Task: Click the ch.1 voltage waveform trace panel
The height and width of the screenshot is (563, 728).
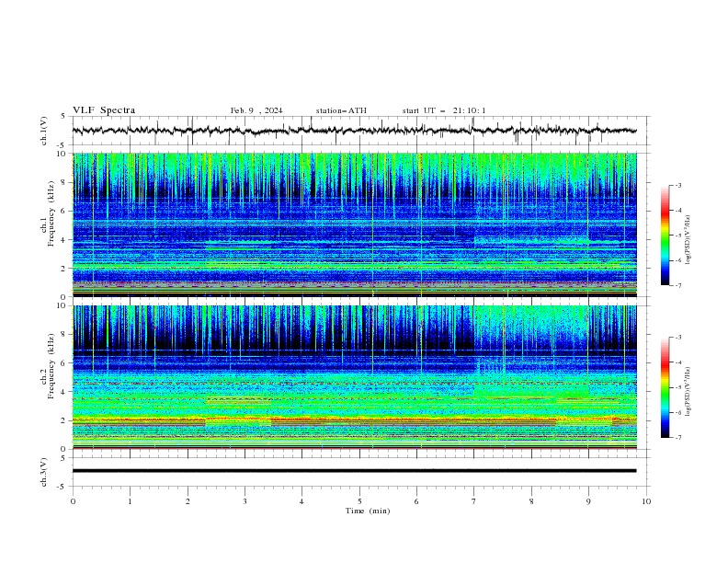Action: point(360,131)
